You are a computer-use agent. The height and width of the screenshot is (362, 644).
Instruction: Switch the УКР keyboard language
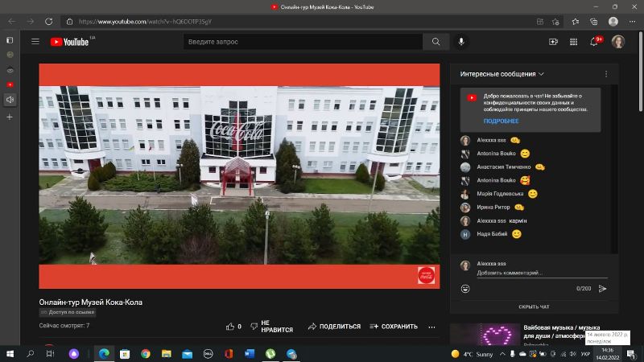[586, 354]
